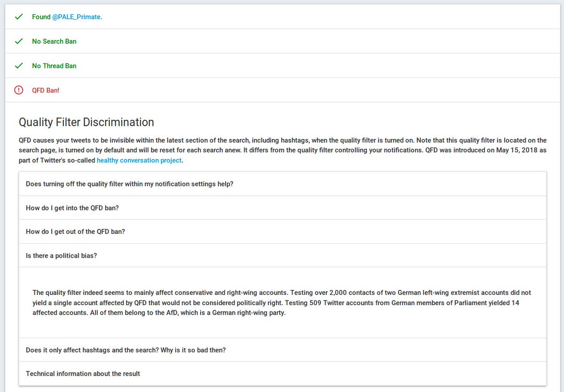Click the paragraph starting 'QFD causes your tweets'
Screen dimensions: 564x392
point(282,150)
